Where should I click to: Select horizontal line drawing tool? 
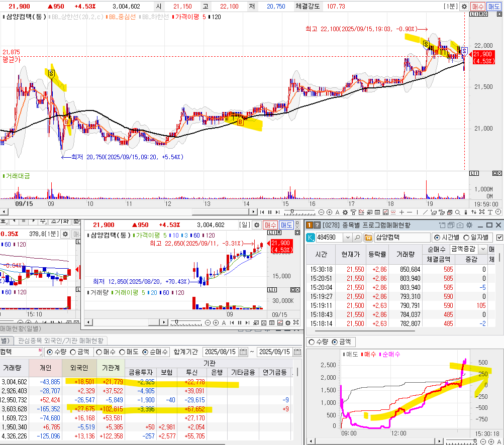coord(410,212)
